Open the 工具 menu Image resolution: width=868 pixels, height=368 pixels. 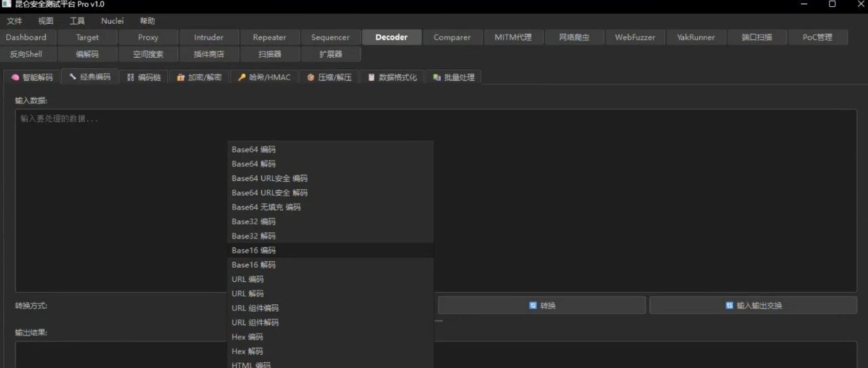click(77, 21)
